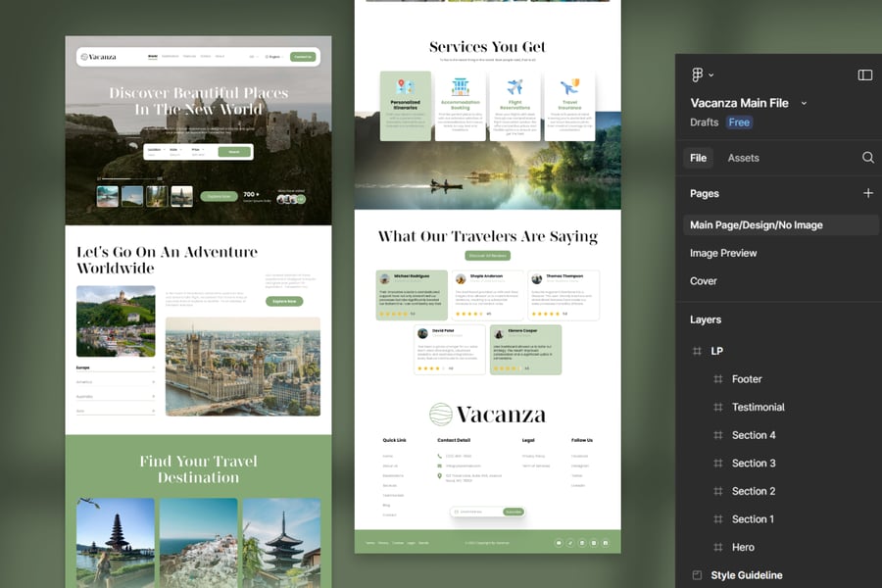The height and width of the screenshot is (588, 882).
Task: Click the search magnifier in the file panel
Action: 867,158
